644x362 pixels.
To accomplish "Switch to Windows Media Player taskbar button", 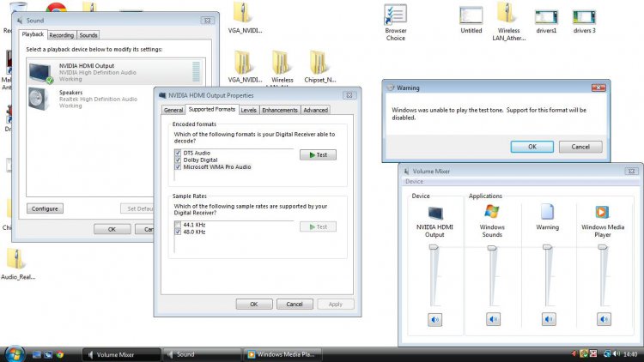I will coord(283,354).
